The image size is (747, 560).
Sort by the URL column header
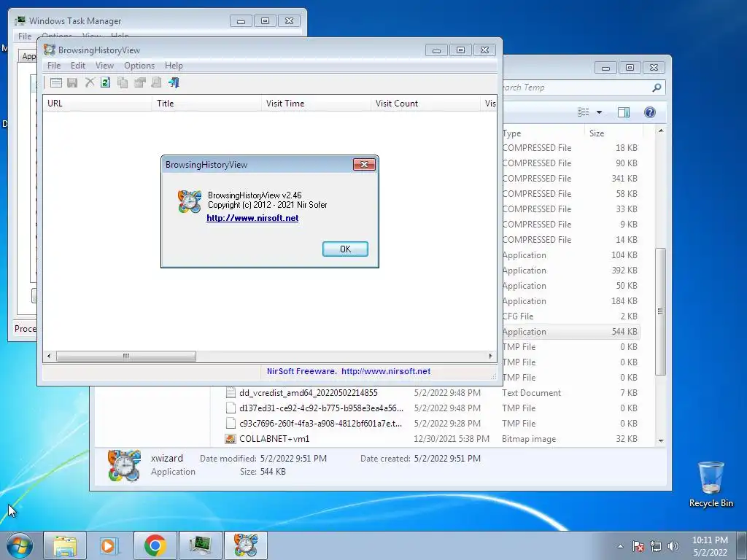coord(98,104)
